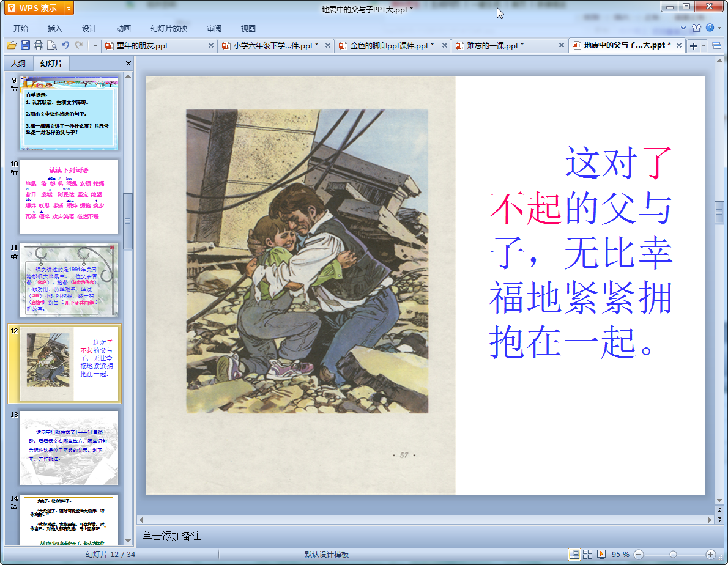The height and width of the screenshot is (565, 728).
Task: Select slide 9 thumbnail
Action: (x=69, y=114)
